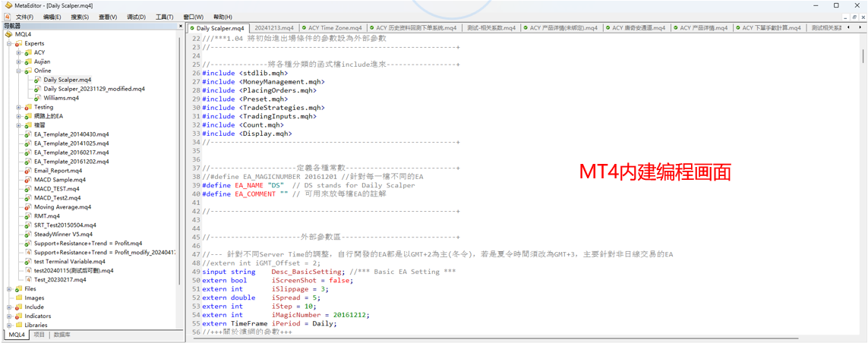Click the test20240115 file icon in navigator
This screenshot has height=343, width=868.
click(x=28, y=271)
